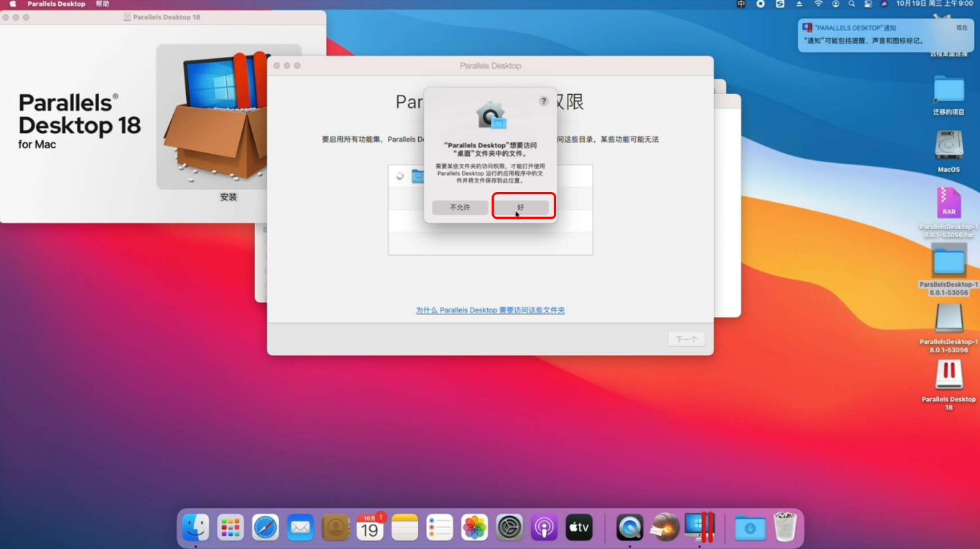The width and height of the screenshot is (980, 549).
Task: Open Safari from the Dock
Action: pos(265,528)
